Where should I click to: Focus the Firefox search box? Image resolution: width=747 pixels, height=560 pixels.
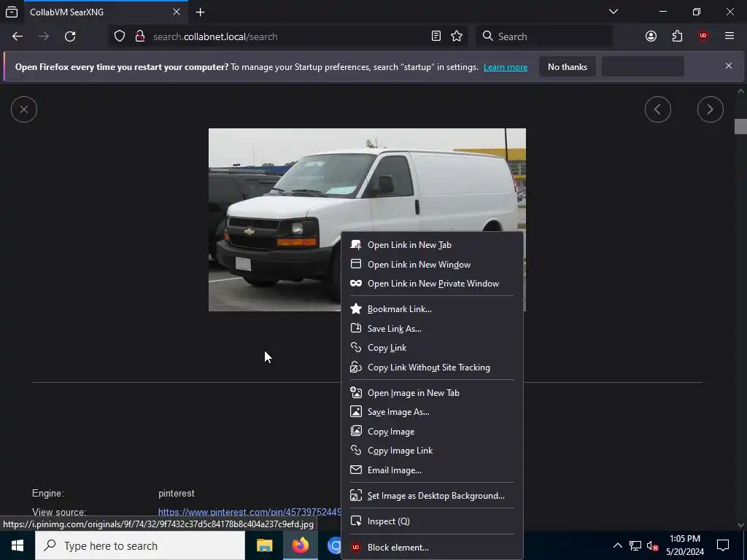click(544, 36)
